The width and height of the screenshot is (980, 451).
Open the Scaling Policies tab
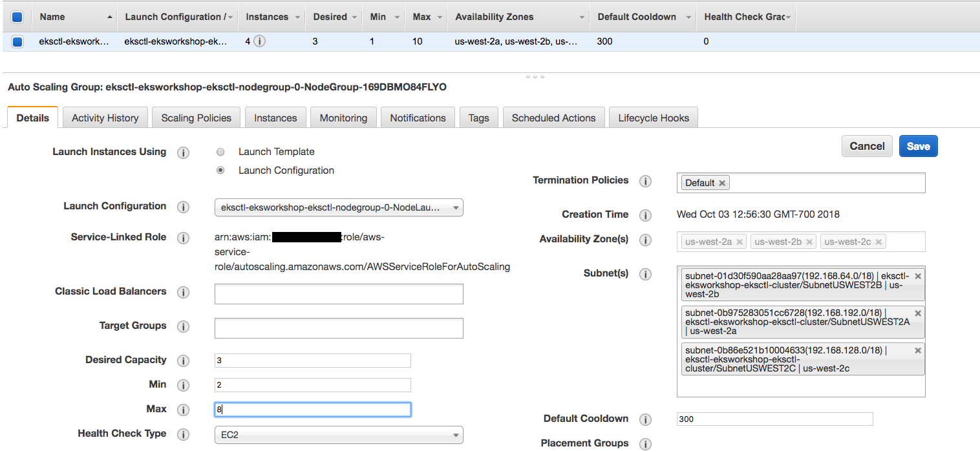[196, 118]
